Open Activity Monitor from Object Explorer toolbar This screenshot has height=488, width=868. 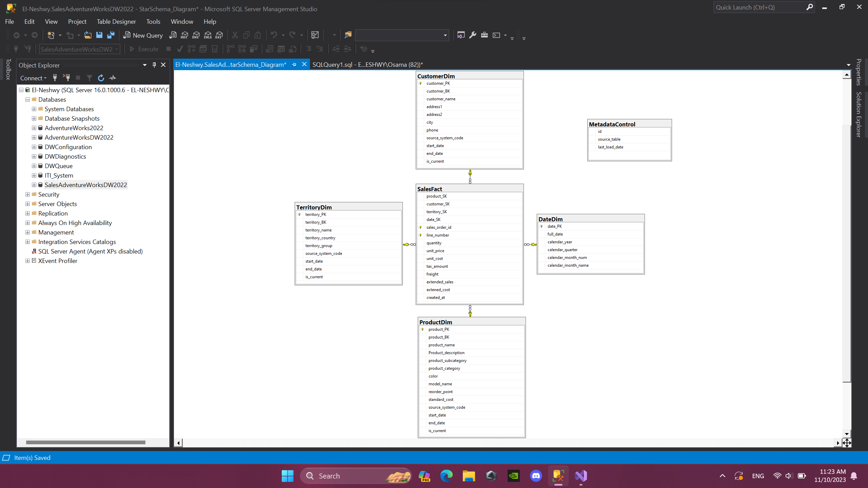click(112, 78)
